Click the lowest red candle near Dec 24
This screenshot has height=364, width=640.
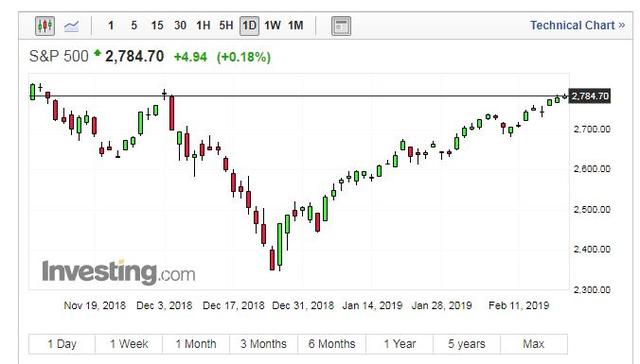(272, 259)
